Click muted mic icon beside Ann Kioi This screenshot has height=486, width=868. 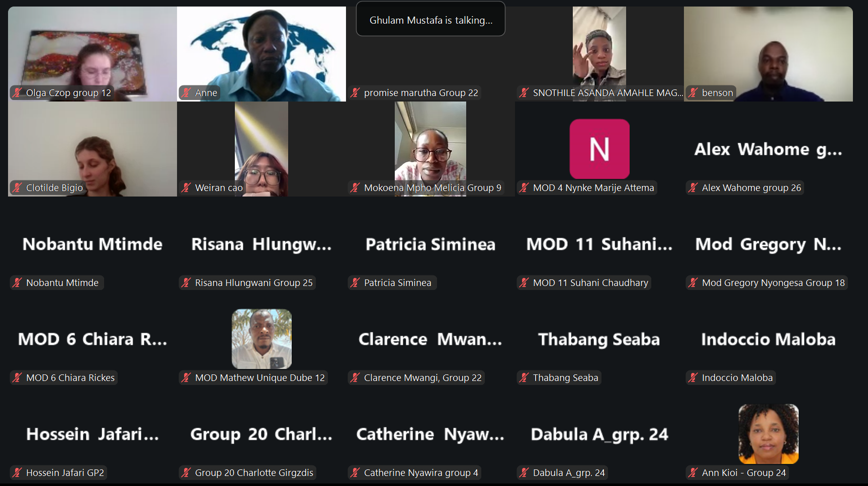[693, 472]
